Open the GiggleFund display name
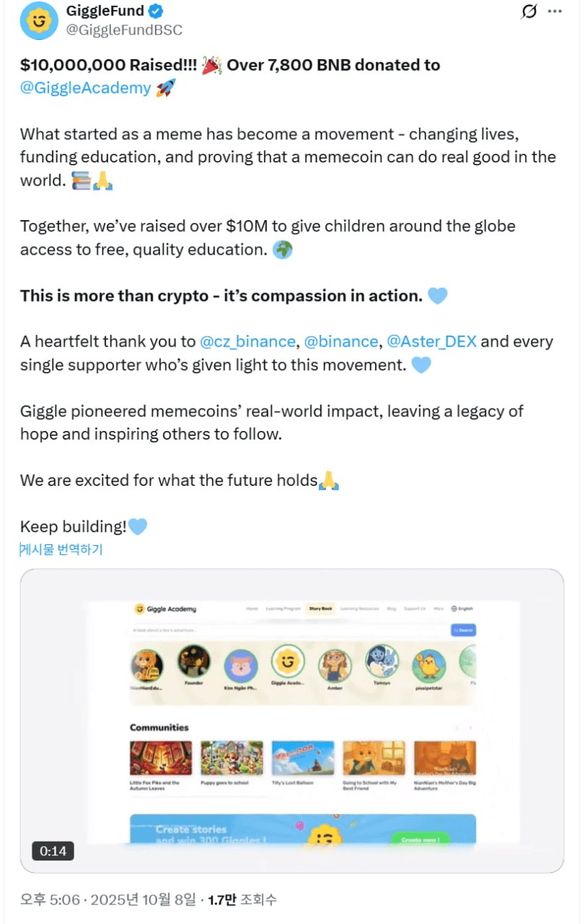This screenshot has height=924, width=585. (105, 12)
